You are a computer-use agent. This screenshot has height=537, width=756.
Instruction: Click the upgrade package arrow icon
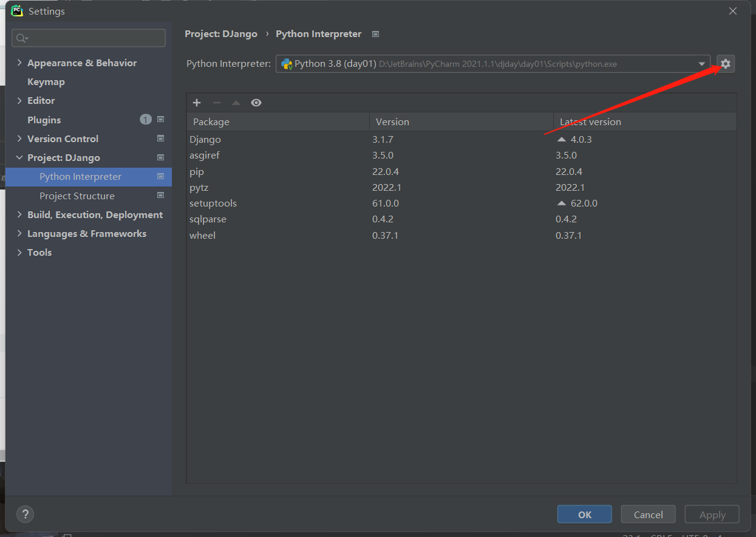[236, 103]
